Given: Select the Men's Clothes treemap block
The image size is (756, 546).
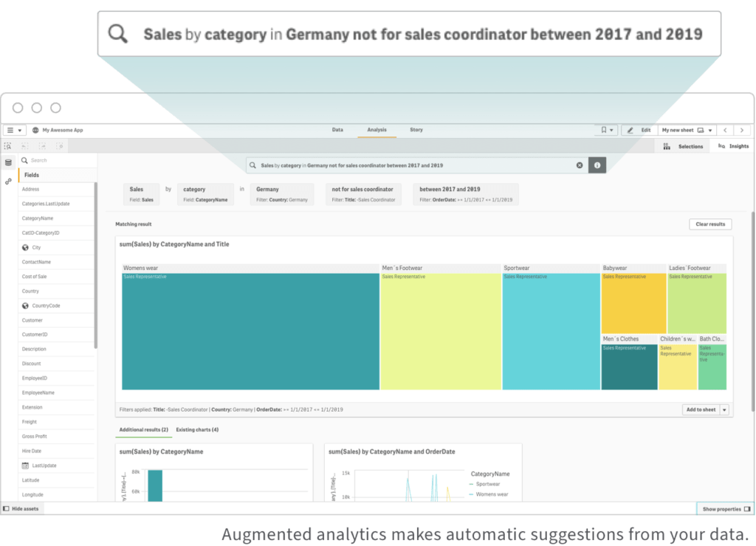Looking at the screenshot, I should click(x=629, y=367).
